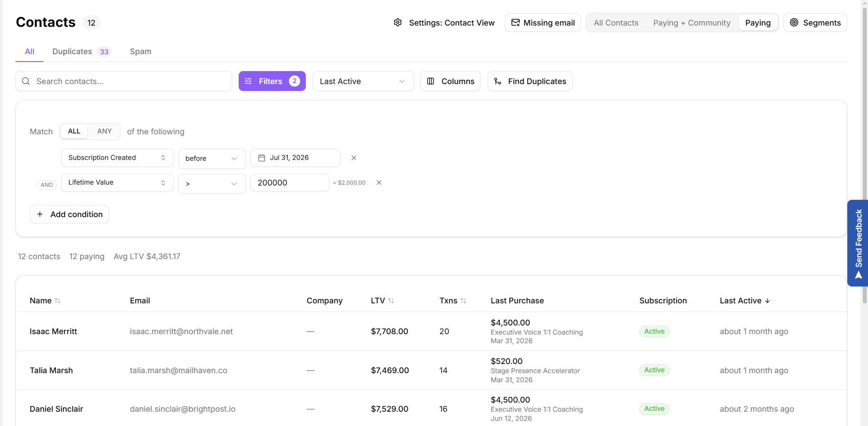The height and width of the screenshot is (426, 868).
Task: Open the Jul 31, 2026 date picker
Action: point(295,158)
